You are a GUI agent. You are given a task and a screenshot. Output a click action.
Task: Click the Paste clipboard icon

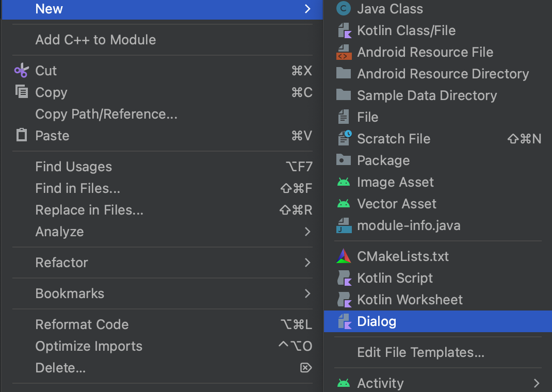22,135
